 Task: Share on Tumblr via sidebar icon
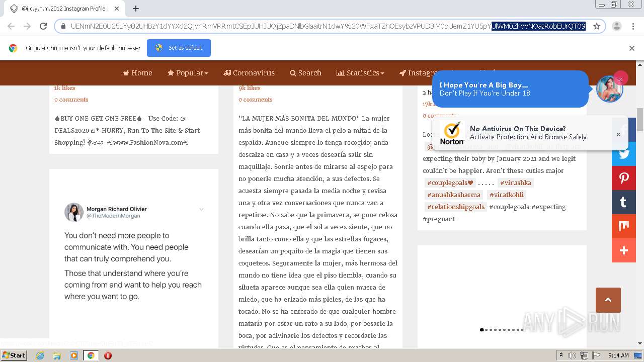(624, 202)
